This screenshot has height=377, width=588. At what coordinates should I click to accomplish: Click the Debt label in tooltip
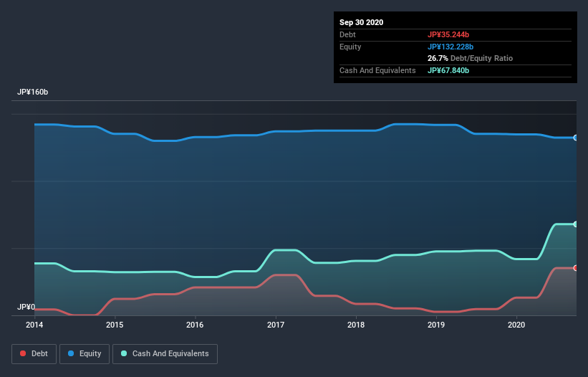click(x=347, y=34)
